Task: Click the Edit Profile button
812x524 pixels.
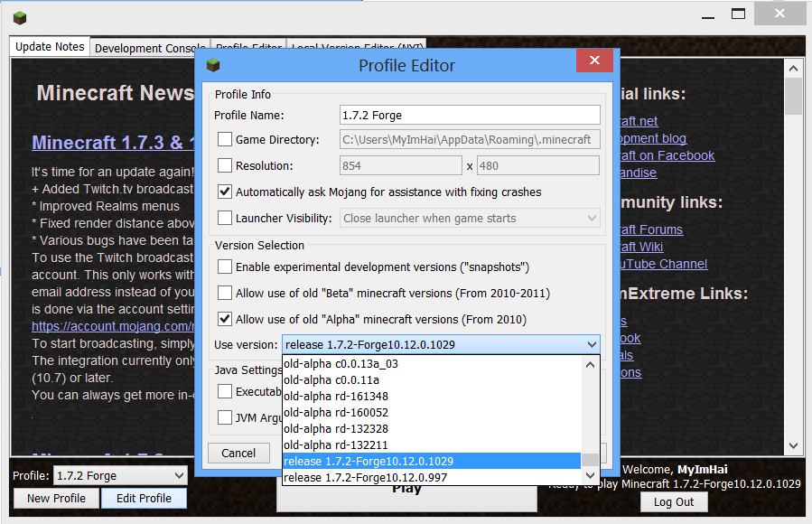Action: [144, 498]
